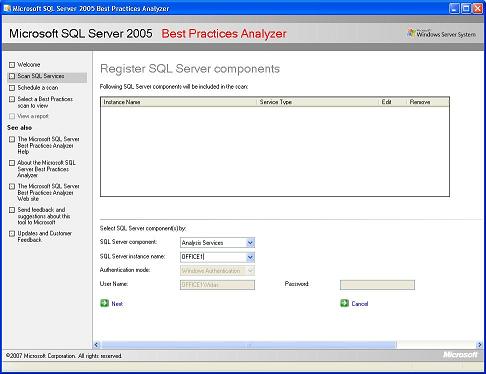Click the Service Type column header
The height and width of the screenshot is (374, 486).
click(318, 102)
